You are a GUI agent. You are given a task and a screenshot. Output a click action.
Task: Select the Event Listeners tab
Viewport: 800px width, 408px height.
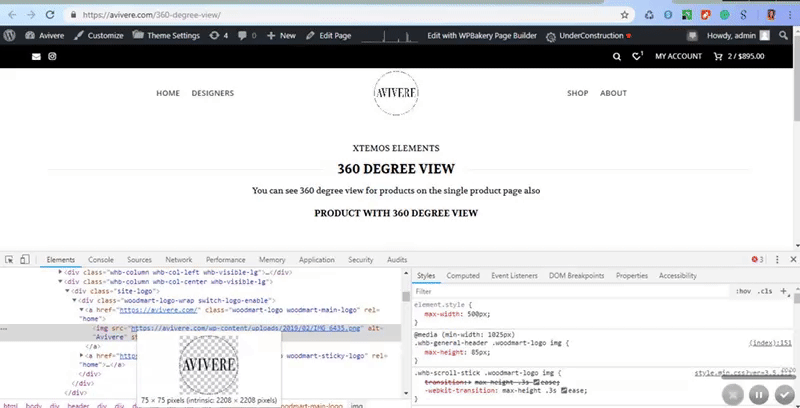[x=514, y=275]
